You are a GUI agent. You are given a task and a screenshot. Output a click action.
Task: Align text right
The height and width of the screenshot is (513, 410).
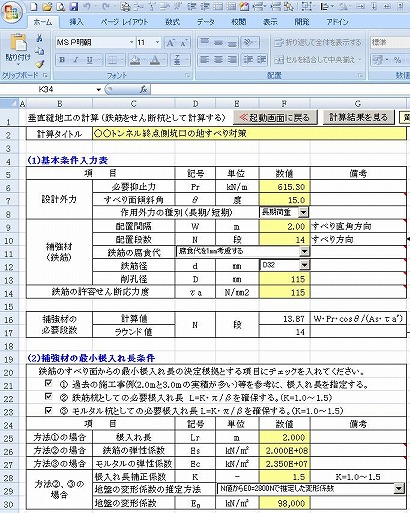pos(232,60)
